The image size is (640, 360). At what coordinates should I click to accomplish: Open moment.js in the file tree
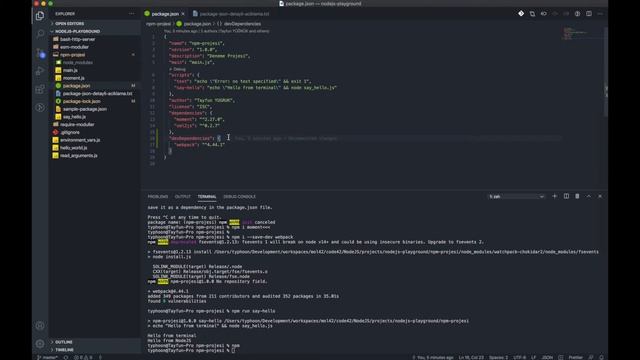click(73, 78)
